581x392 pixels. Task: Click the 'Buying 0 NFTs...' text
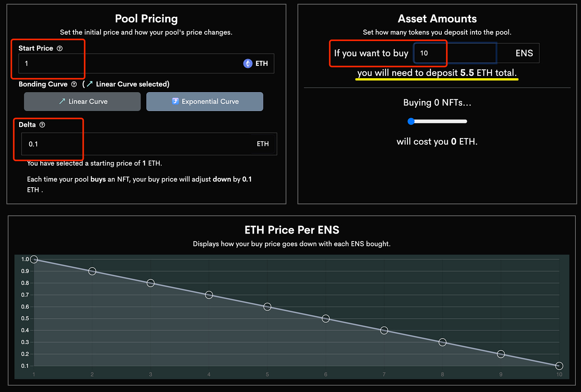(x=437, y=103)
